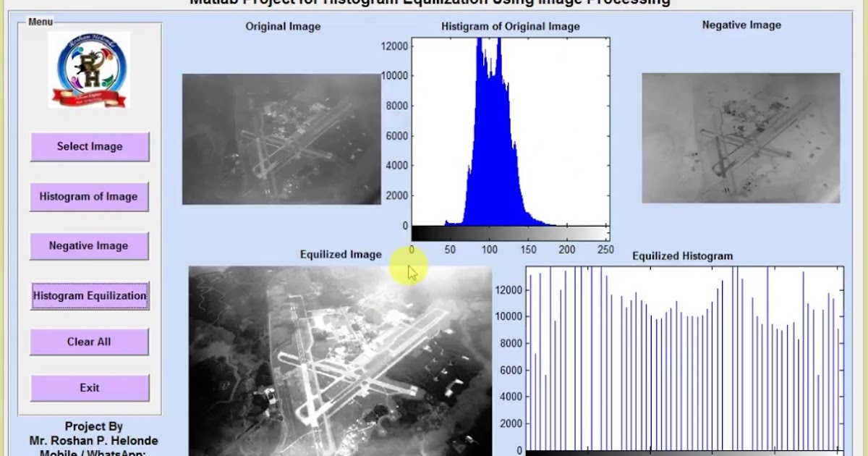The height and width of the screenshot is (456, 868).
Task: Click the Original Image title label
Action: (x=282, y=26)
